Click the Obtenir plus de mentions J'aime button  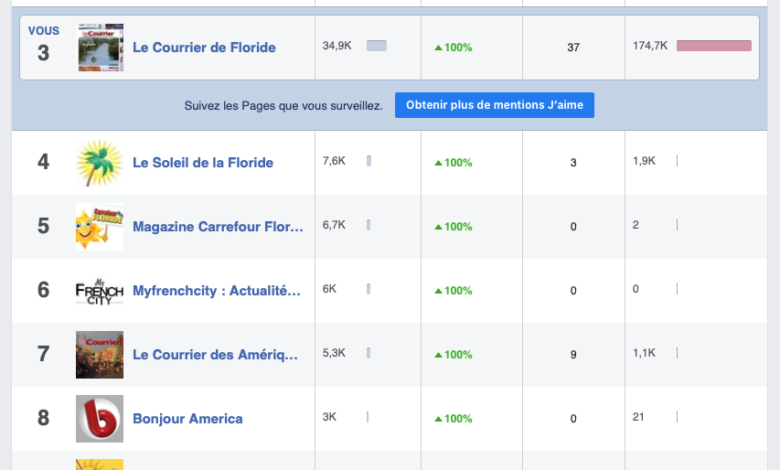(x=494, y=105)
